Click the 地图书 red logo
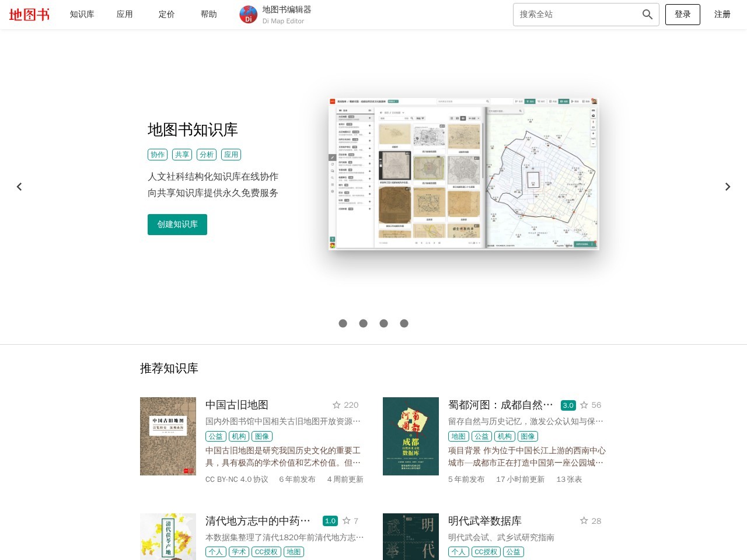 (x=29, y=15)
